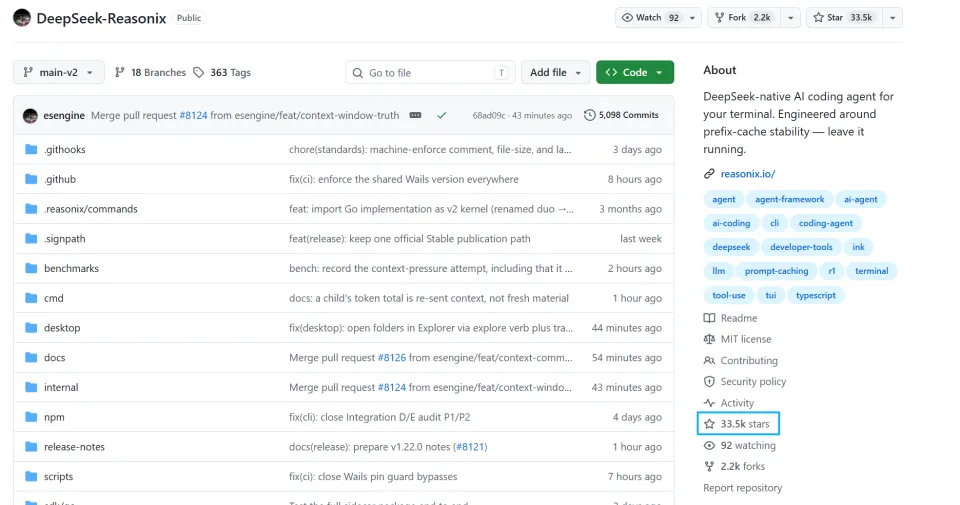960x505 pixels.
Task: Star the repository with the Star button
Action: click(x=844, y=18)
